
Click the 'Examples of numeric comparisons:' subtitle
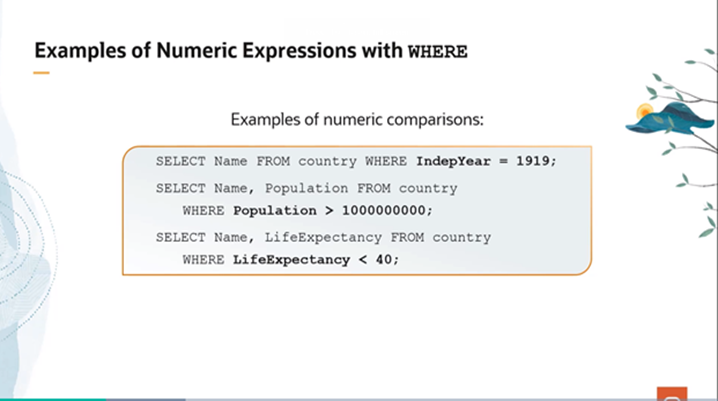click(357, 120)
